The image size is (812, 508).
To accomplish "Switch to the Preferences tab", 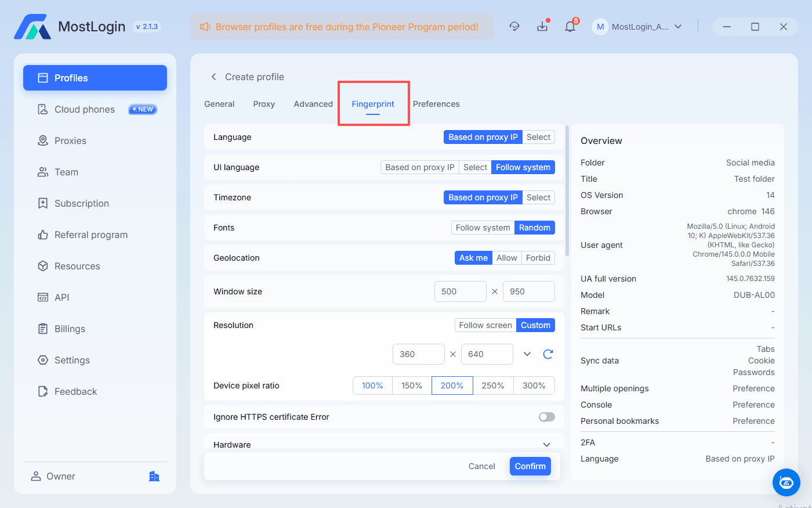I will [x=436, y=104].
